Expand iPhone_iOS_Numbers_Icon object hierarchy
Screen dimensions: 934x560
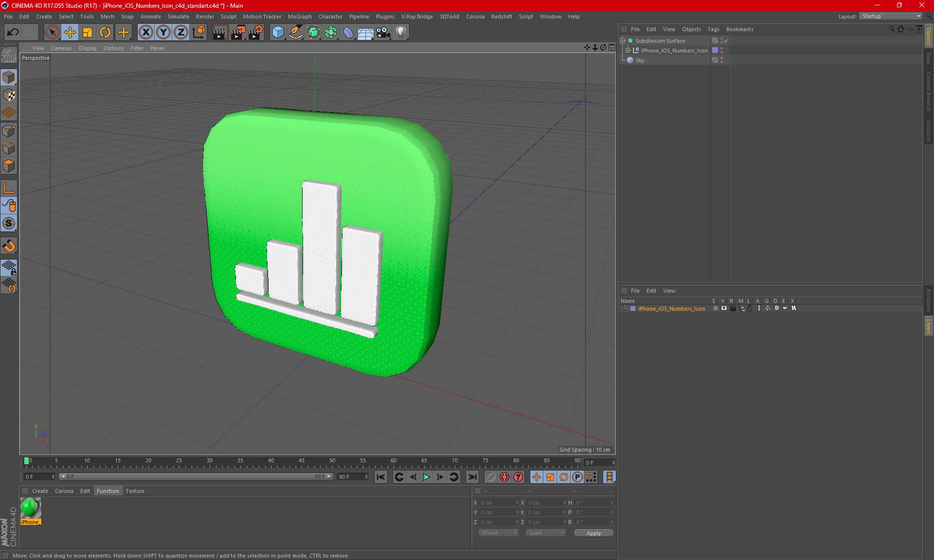(x=628, y=51)
